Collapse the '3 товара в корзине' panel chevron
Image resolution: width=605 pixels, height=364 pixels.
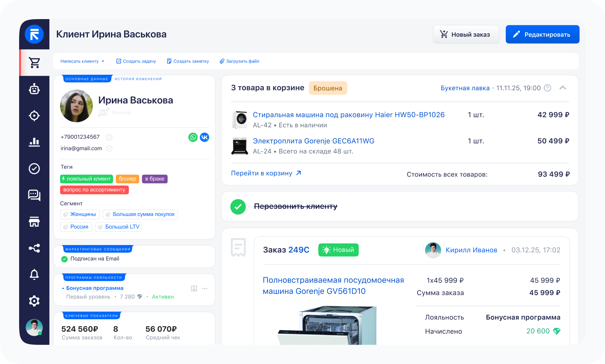(x=563, y=88)
